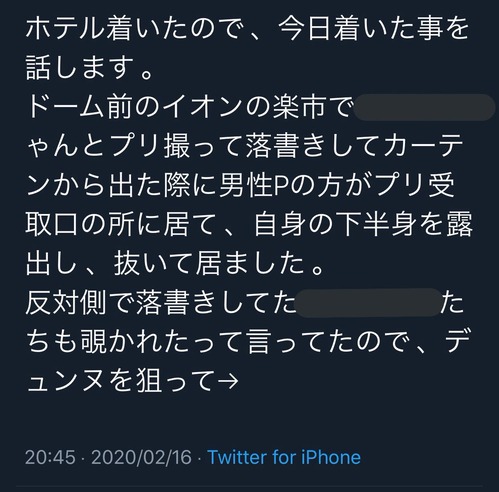Click the 2020/02/16 tweet date

pos(142,457)
